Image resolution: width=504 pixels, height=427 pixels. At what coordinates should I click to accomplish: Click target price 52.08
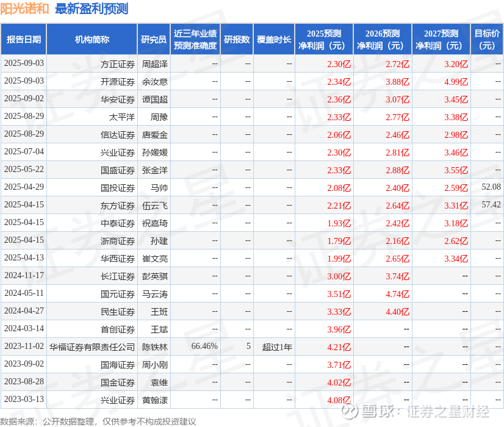click(x=491, y=187)
